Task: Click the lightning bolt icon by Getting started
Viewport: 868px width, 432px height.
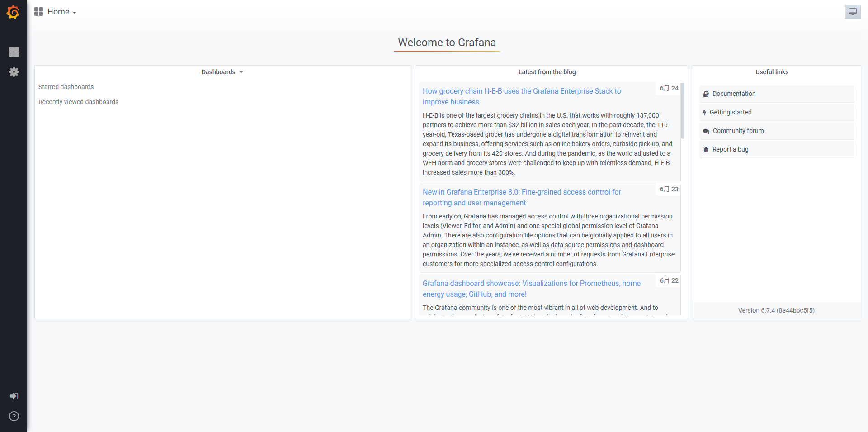Action: tap(704, 113)
